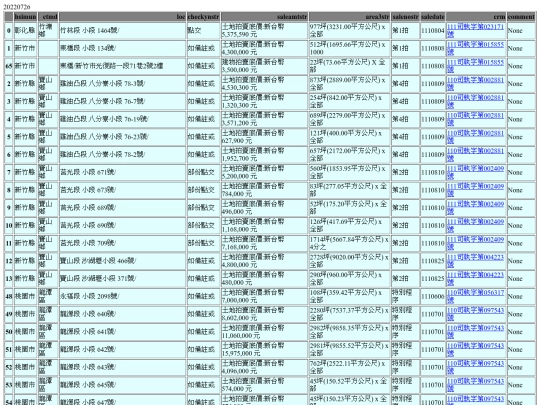Click the area3str column header

350,17
